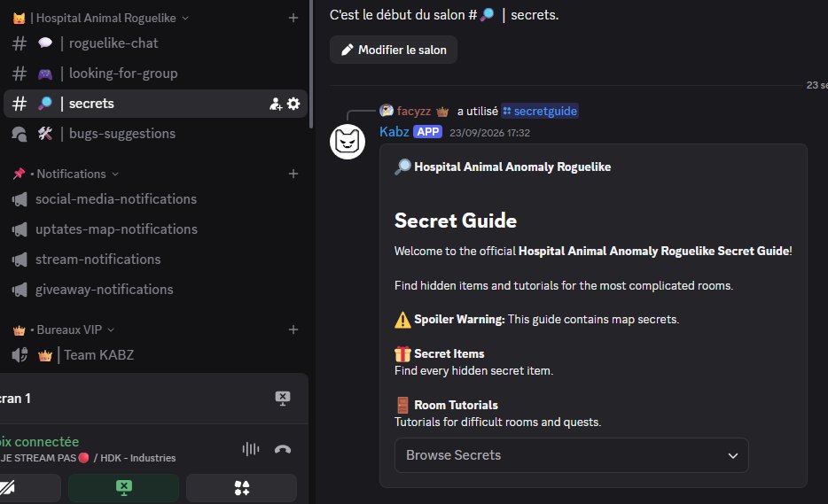Viewport: 828px width, 504px height.
Task: Click the forum icon of bugs-suggestions
Action: click(20, 134)
